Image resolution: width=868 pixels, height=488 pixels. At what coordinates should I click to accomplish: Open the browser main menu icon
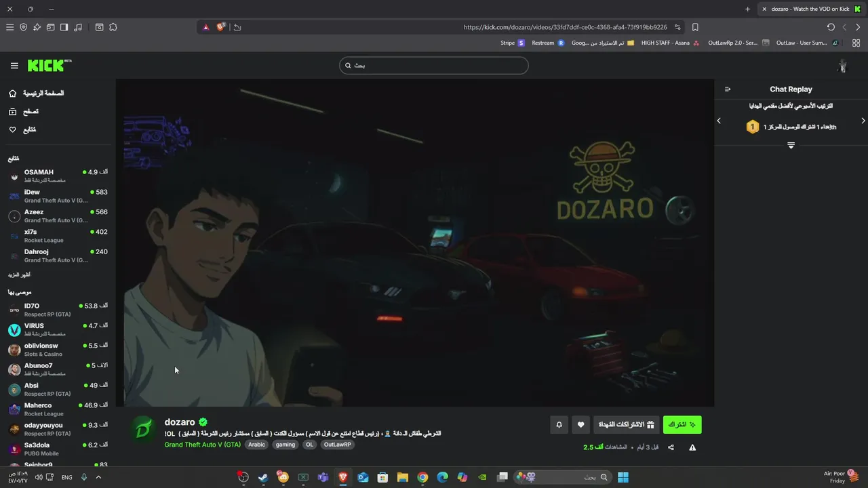tap(9, 27)
